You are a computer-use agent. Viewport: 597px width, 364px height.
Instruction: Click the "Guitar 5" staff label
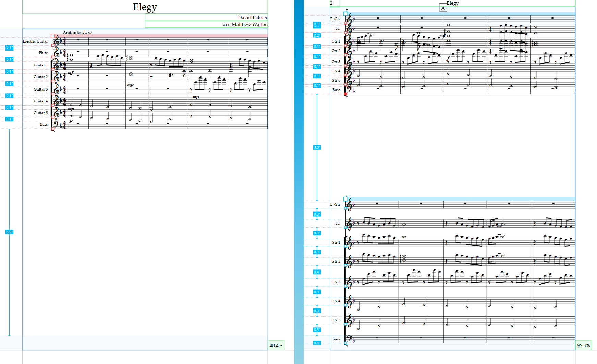(40, 113)
